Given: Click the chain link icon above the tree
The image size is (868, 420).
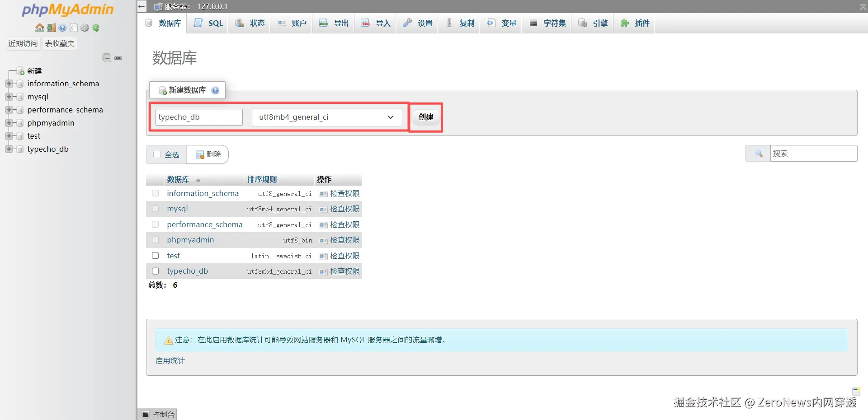Looking at the screenshot, I should (118, 58).
